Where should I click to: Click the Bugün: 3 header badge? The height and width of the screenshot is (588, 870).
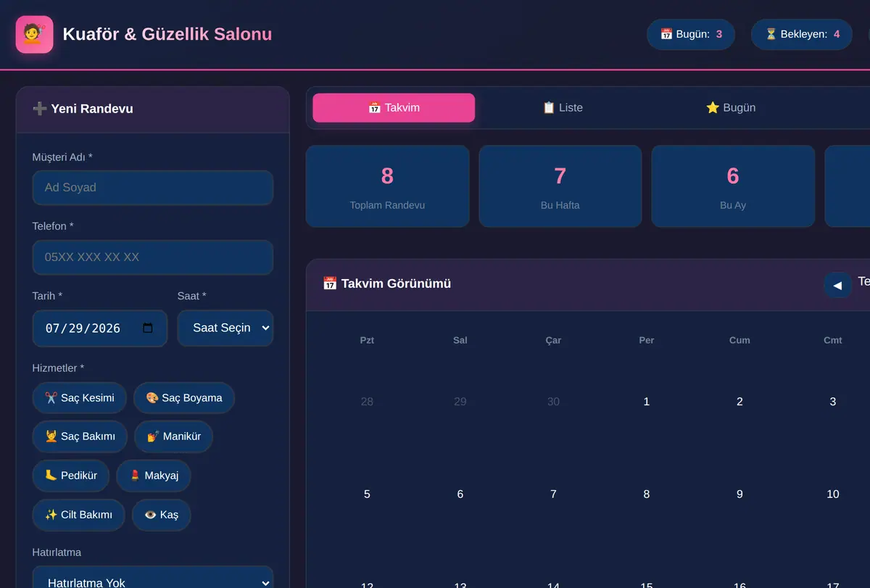pos(691,34)
